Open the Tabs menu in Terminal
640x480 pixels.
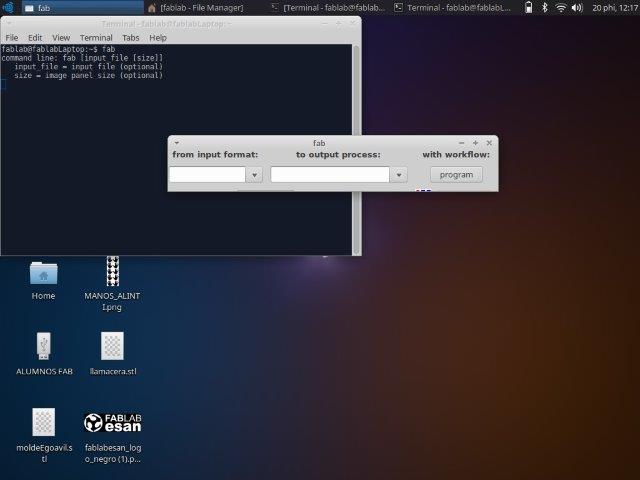click(x=131, y=38)
